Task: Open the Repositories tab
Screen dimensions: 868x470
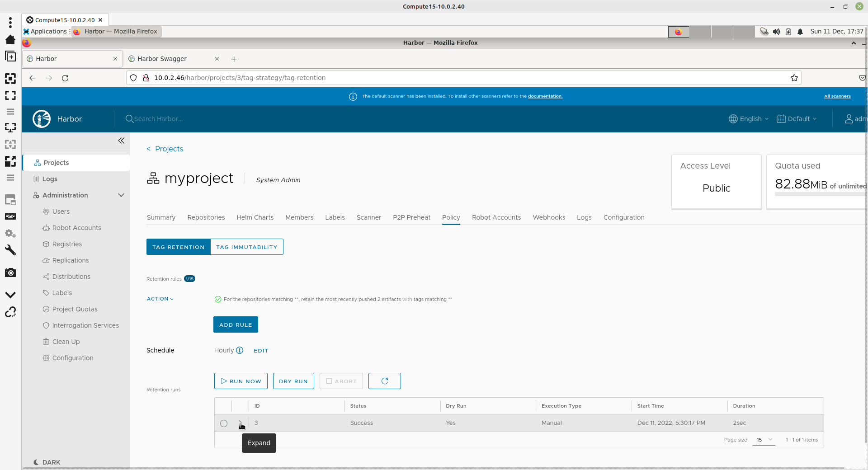Action: point(206,217)
